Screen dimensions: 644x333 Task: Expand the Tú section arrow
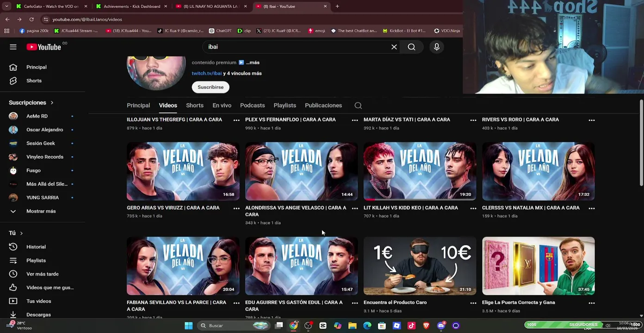pyautogui.click(x=21, y=233)
